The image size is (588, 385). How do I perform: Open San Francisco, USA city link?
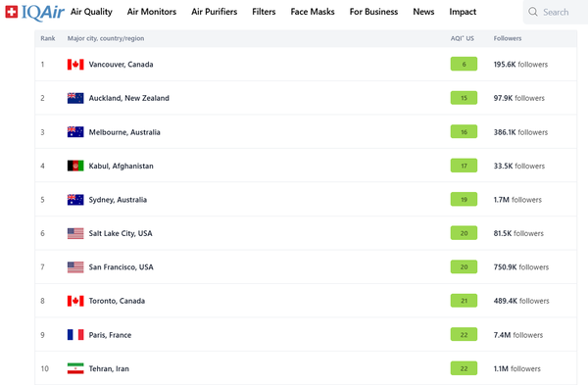(x=122, y=266)
